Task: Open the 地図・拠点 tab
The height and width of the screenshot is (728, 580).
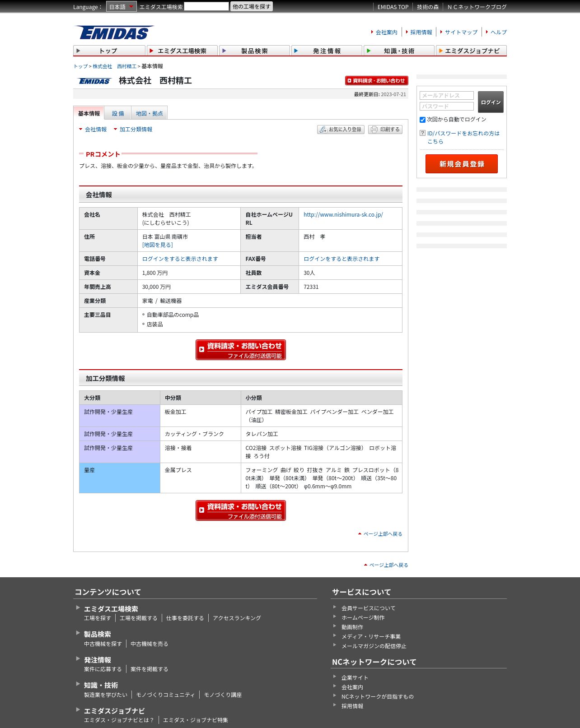Action: pos(150,113)
